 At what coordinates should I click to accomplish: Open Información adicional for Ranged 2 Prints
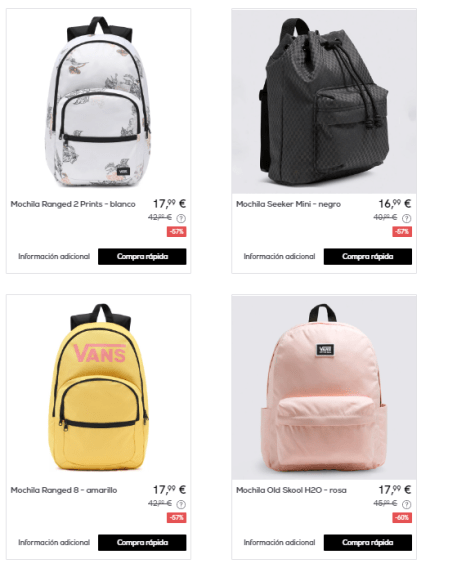point(54,256)
